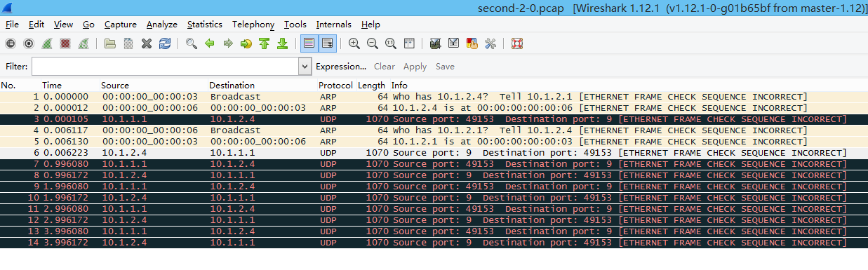Start a new live capture
868x270 pixels.
click(47, 43)
